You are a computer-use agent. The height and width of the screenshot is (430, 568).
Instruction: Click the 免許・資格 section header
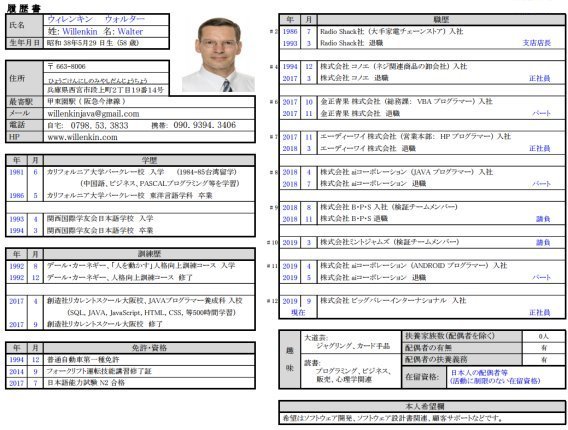[149, 348]
